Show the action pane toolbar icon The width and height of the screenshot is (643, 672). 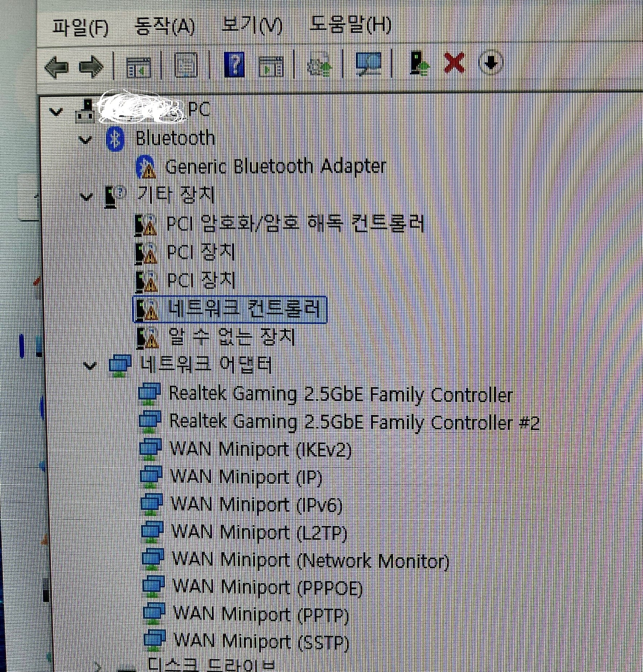(271, 66)
